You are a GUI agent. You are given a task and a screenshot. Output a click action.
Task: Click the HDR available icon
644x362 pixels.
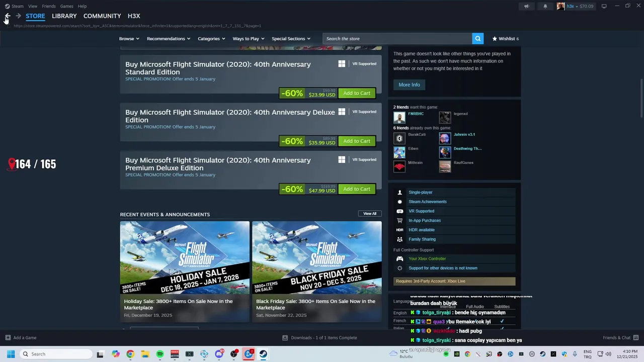tap(400, 230)
